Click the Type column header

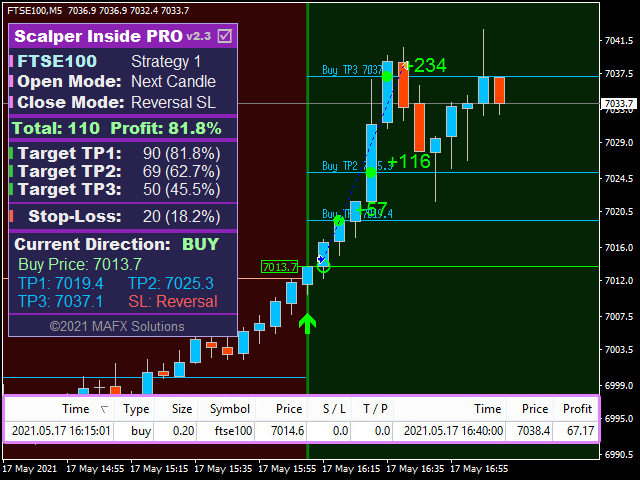(x=136, y=409)
